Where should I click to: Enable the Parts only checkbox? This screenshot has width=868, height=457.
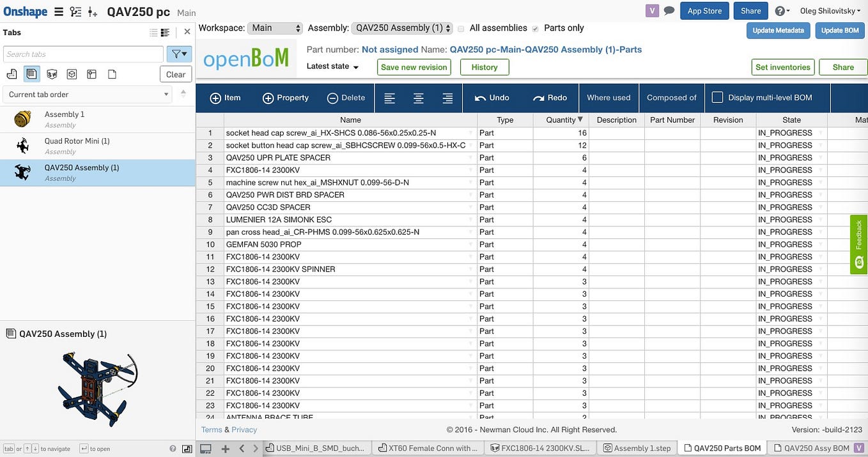pos(535,27)
